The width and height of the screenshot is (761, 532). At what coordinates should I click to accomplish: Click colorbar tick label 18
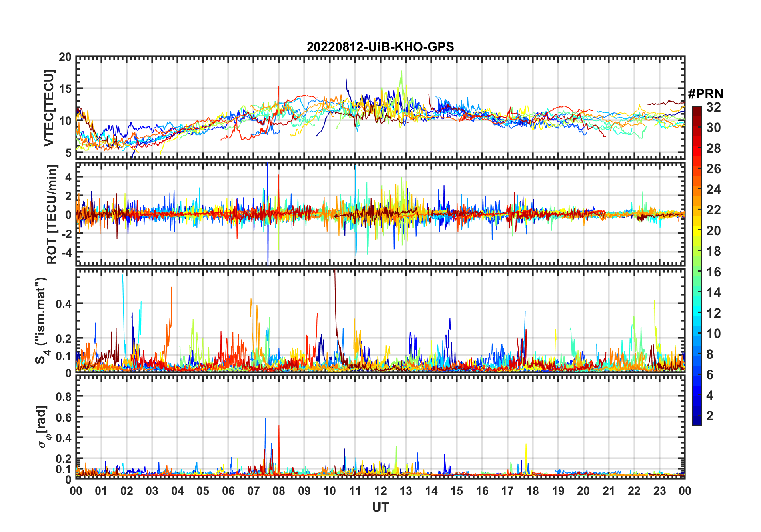pyautogui.click(x=713, y=251)
